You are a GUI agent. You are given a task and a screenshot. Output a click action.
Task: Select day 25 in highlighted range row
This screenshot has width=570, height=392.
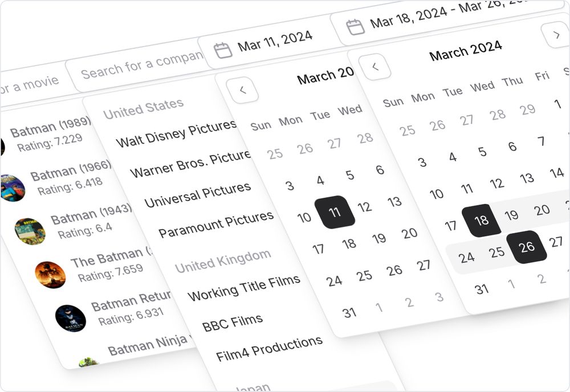[x=496, y=252]
